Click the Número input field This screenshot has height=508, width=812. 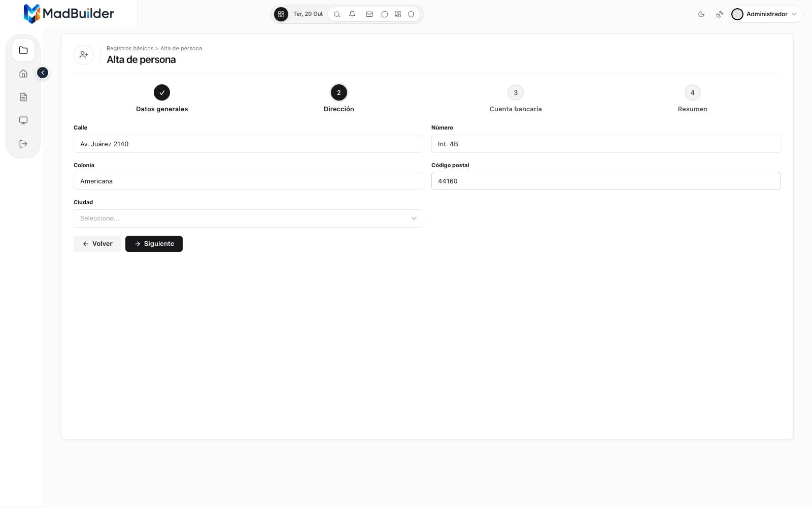(606, 144)
